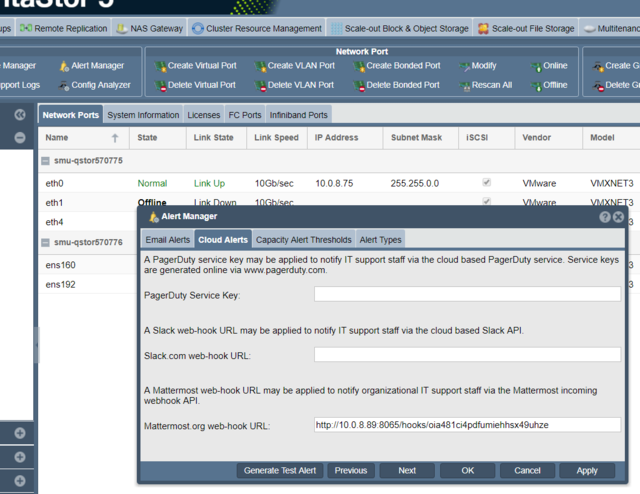Click Create Virtual Port icon
The width and height of the screenshot is (640, 494).
[x=160, y=66]
